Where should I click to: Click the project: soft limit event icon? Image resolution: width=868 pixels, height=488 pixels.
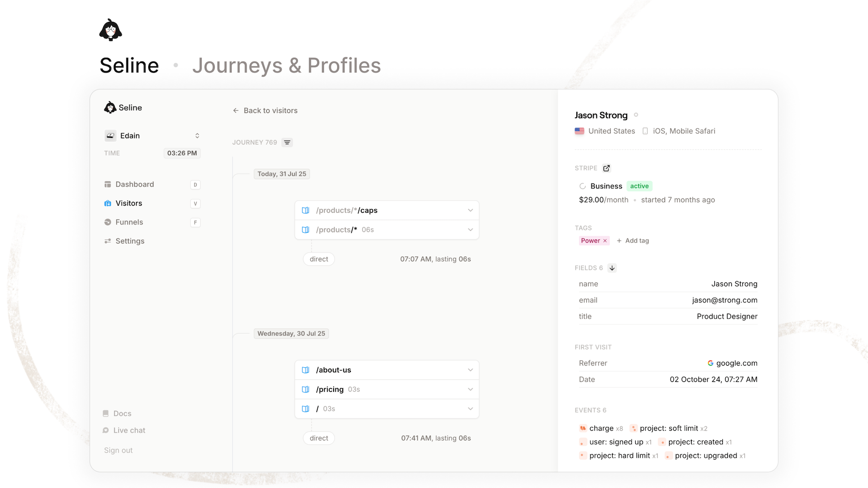pyautogui.click(x=633, y=428)
